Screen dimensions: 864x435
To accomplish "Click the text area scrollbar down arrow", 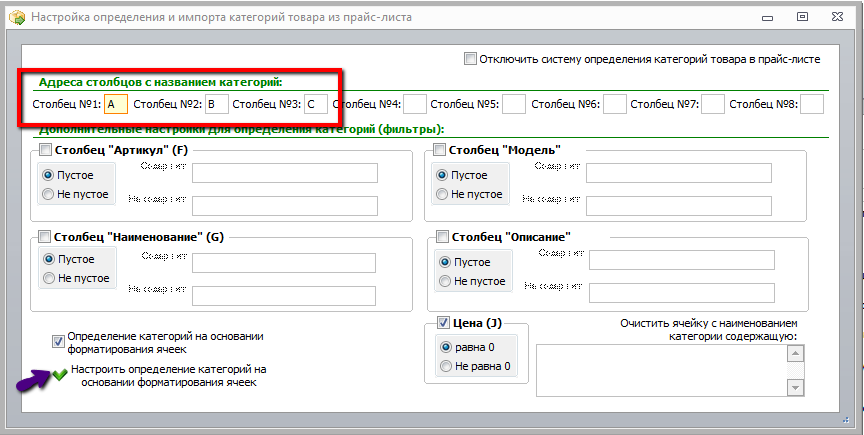I will click(796, 388).
